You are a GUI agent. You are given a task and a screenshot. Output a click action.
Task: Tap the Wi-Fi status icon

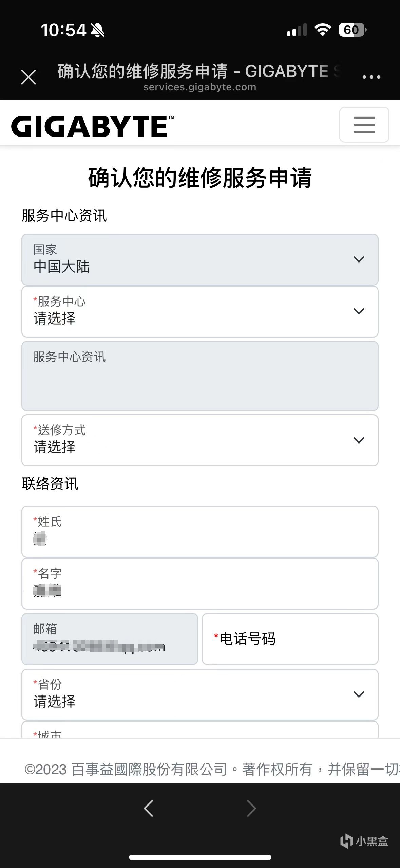coord(323,30)
